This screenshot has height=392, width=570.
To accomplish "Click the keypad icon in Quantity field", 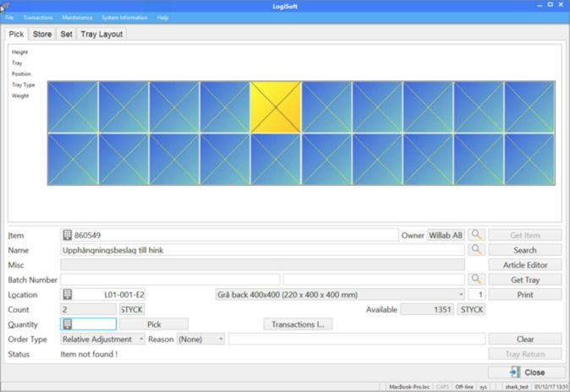I will point(68,324).
